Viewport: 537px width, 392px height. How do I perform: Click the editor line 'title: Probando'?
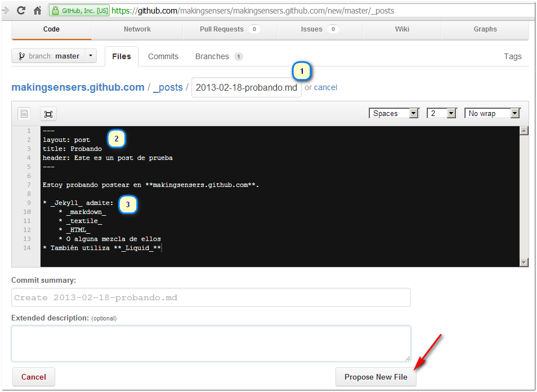click(x=72, y=149)
